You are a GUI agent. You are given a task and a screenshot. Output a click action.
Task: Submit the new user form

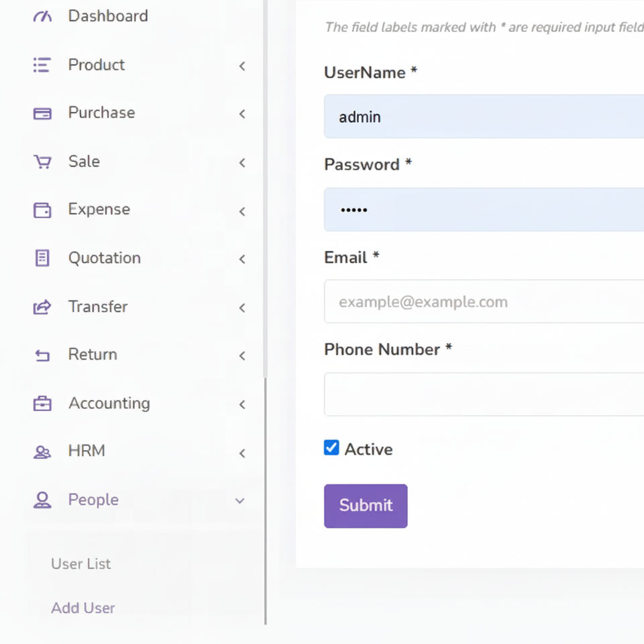[366, 506]
